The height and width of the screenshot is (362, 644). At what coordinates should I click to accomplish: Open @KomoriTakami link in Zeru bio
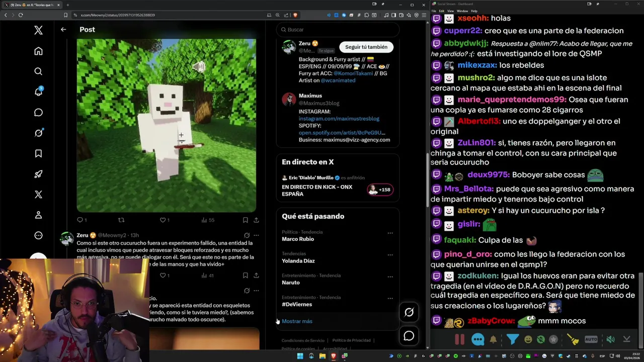pos(353,73)
